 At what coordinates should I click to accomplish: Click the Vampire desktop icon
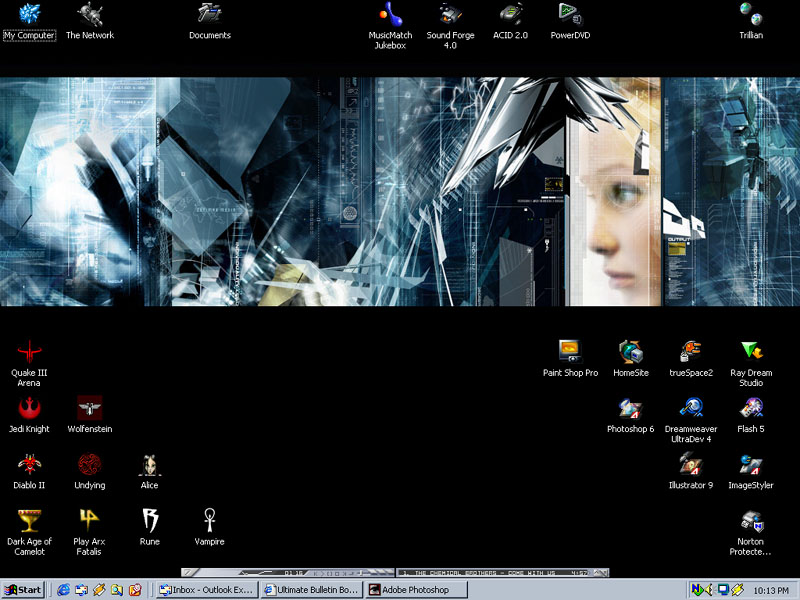pyautogui.click(x=209, y=528)
